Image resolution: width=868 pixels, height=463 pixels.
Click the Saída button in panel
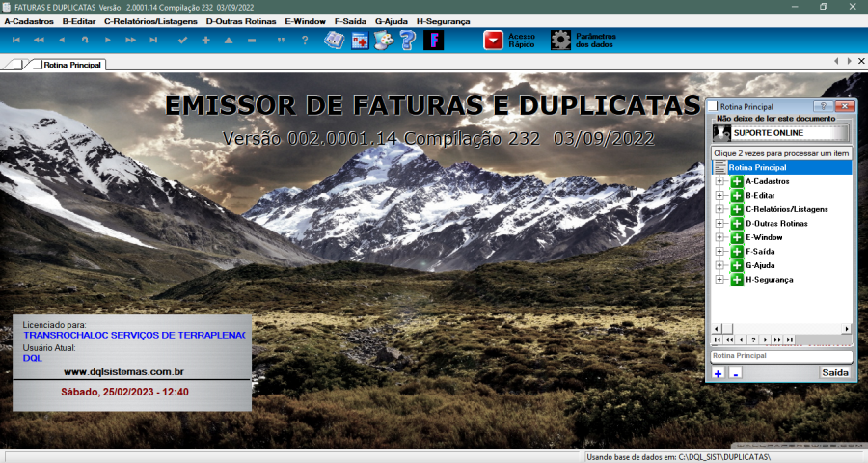pos(835,372)
